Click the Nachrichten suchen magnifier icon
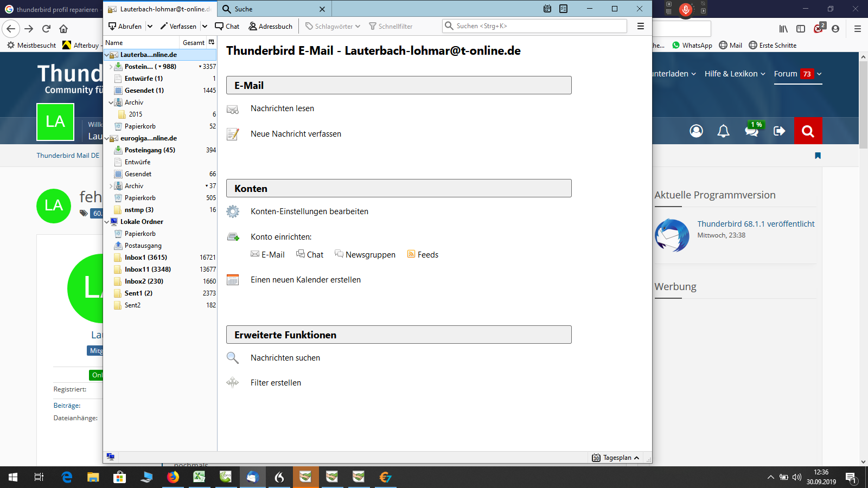Image resolution: width=868 pixels, height=488 pixels. tap(233, 358)
